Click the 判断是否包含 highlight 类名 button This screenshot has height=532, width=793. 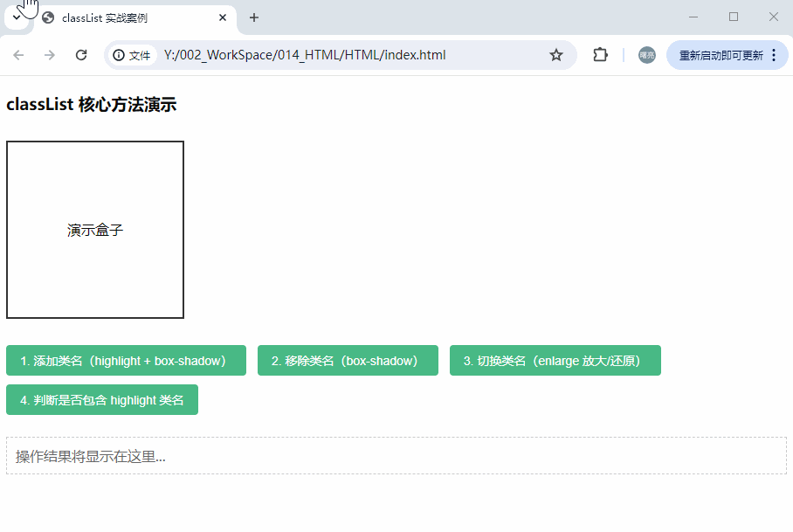point(102,399)
